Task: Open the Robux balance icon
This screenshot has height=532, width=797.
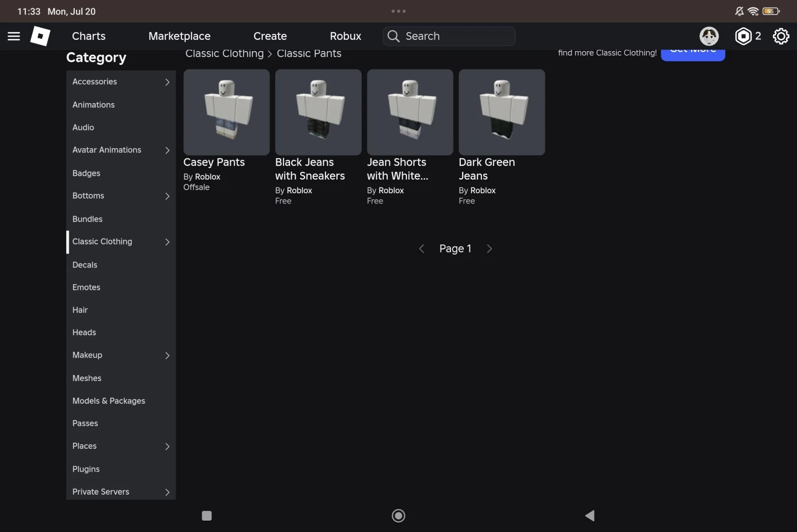Action: (743, 36)
